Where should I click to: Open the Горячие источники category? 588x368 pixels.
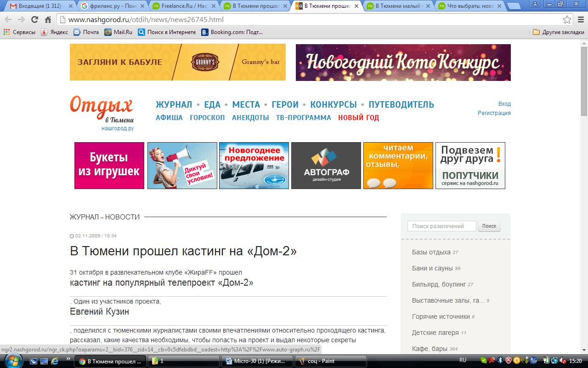pos(441,316)
